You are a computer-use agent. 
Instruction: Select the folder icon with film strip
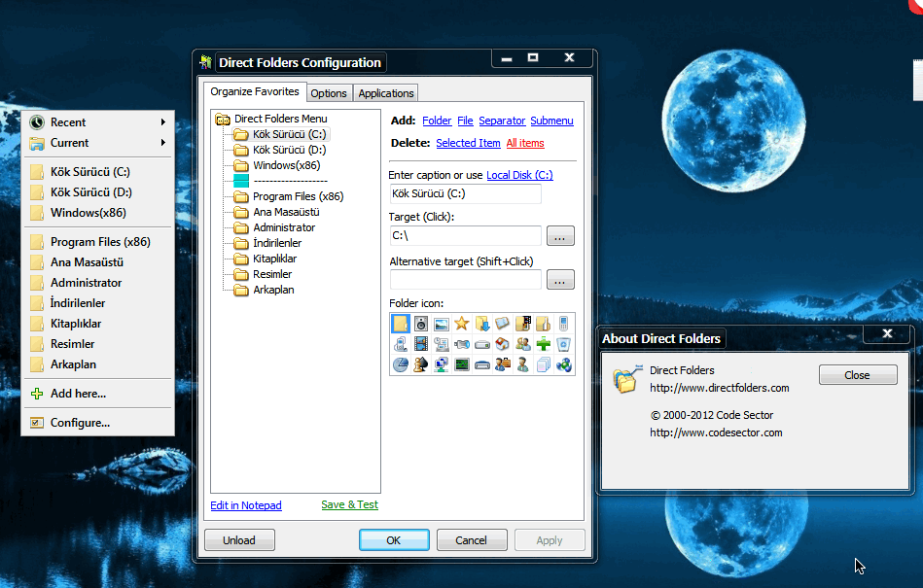pyautogui.click(x=522, y=324)
